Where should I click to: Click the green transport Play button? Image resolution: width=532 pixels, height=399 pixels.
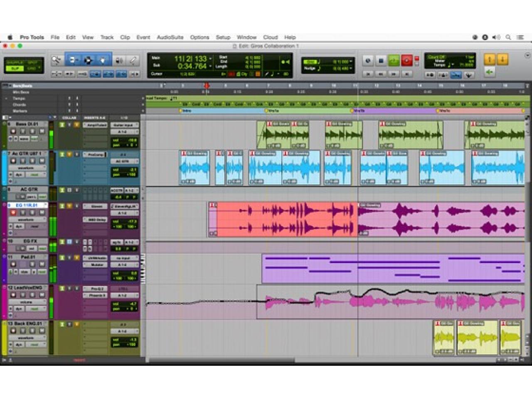[394, 61]
